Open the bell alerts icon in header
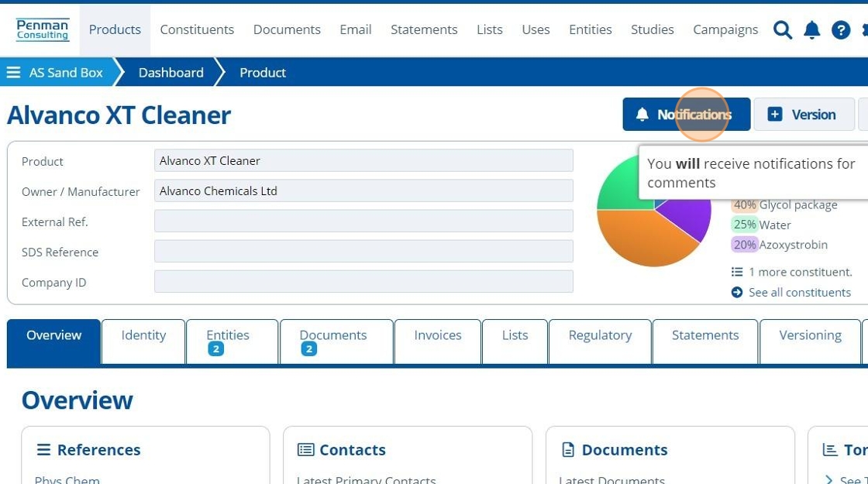868x484 pixels. coord(811,30)
